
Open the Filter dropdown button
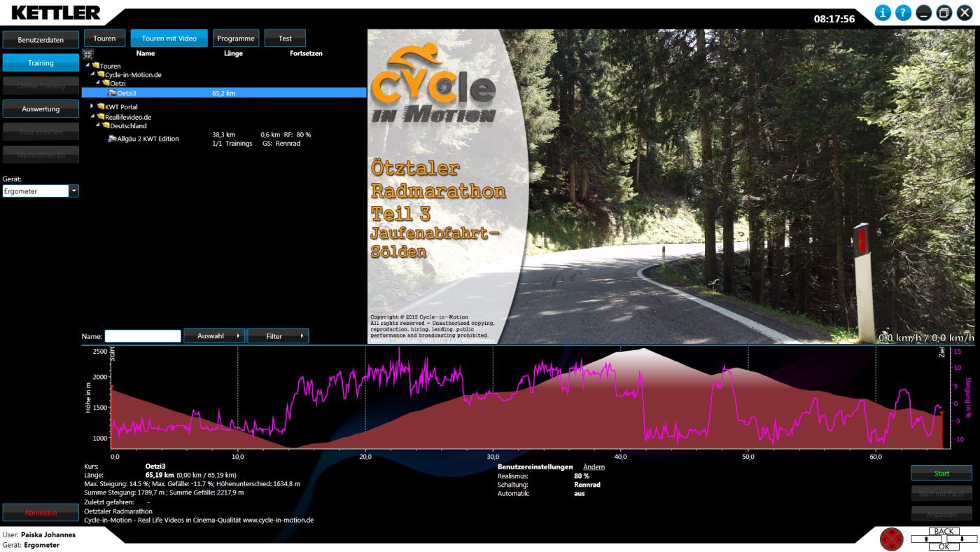click(278, 336)
